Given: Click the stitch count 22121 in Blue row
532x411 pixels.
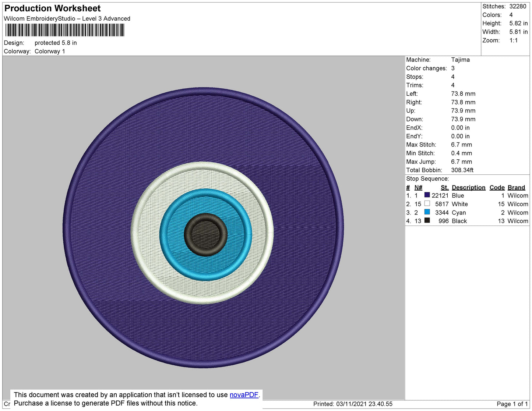Looking at the screenshot, I should point(440,195).
